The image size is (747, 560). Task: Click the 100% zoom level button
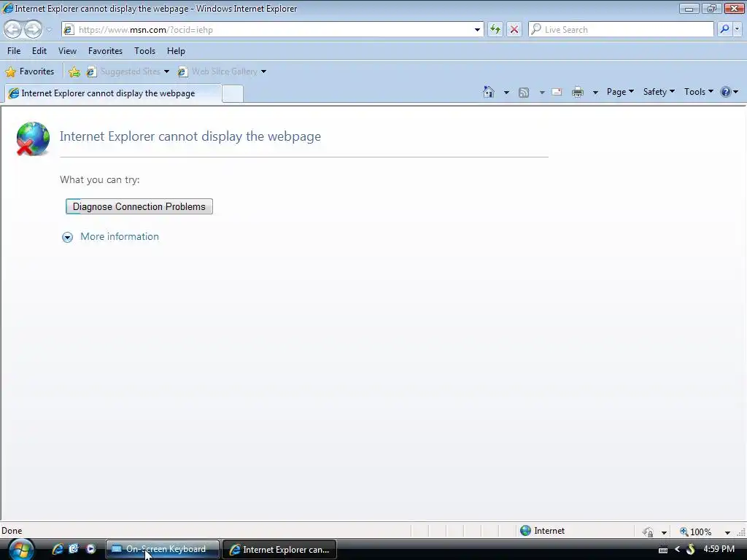tap(695, 532)
